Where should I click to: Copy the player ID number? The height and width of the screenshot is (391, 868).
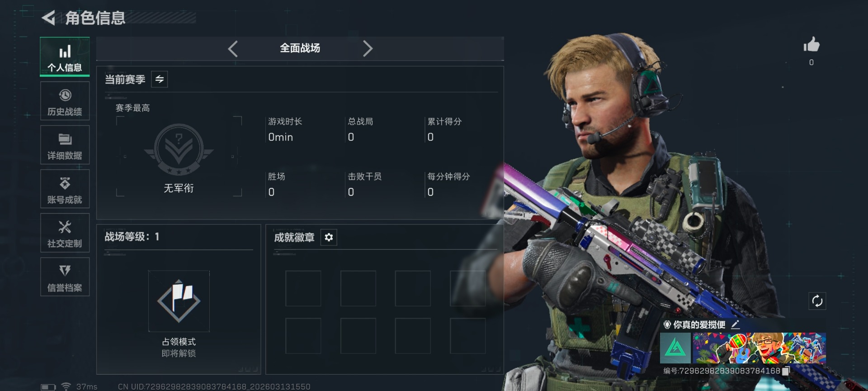[786, 371]
